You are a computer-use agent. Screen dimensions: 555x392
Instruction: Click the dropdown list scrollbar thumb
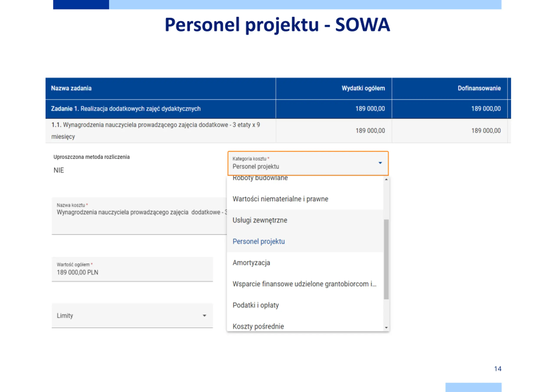386,259
